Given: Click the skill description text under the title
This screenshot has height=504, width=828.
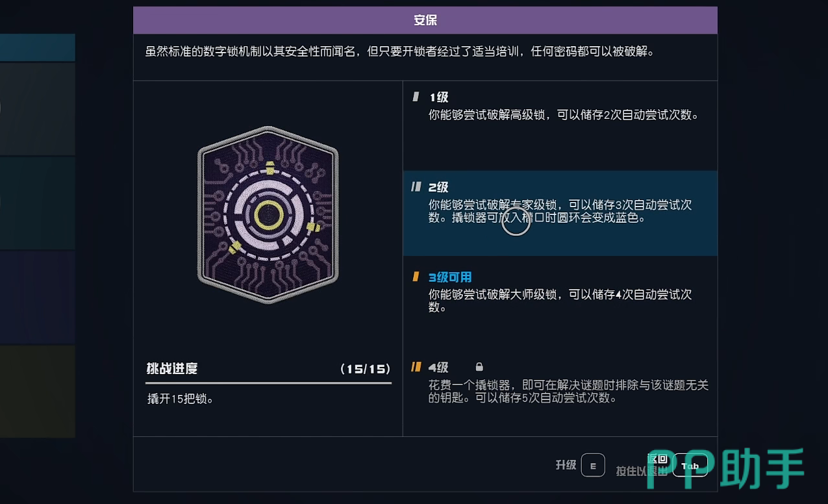Looking at the screenshot, I should coord(399,51).
